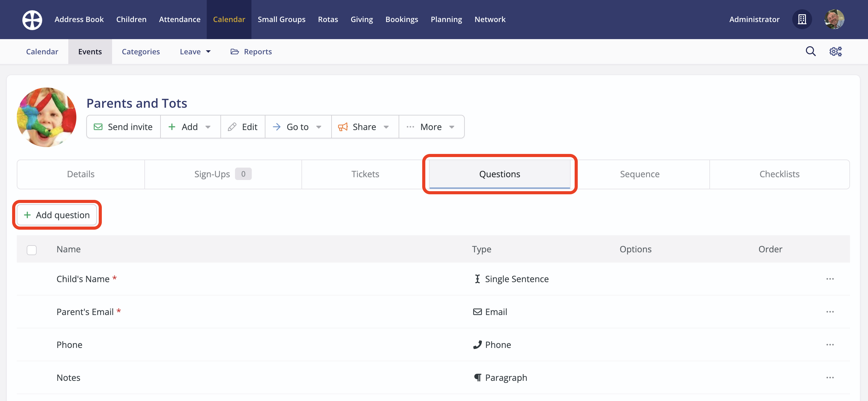Select all questions using header checkbox
Screen dimensions: 868x401
click(32, 250)
